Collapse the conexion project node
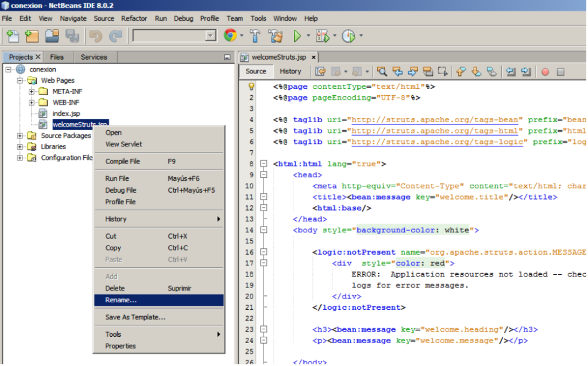Screen dimensions: 588x366 [x=8, y=69]
